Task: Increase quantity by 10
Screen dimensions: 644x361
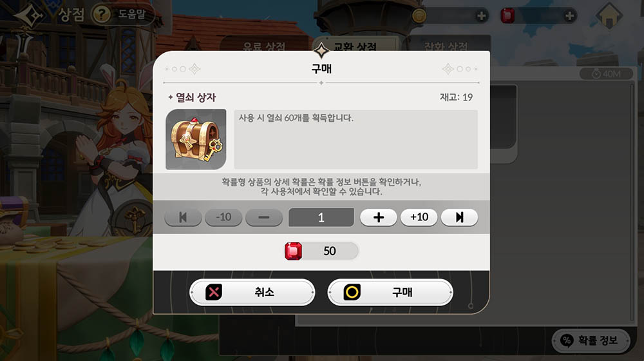Action: tap(419, 217)
